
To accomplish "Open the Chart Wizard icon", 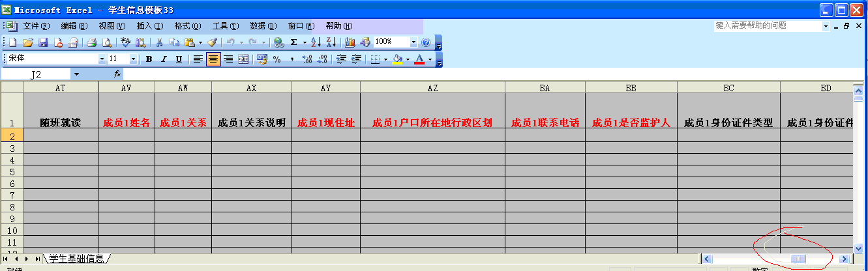I will click(350, 42).
